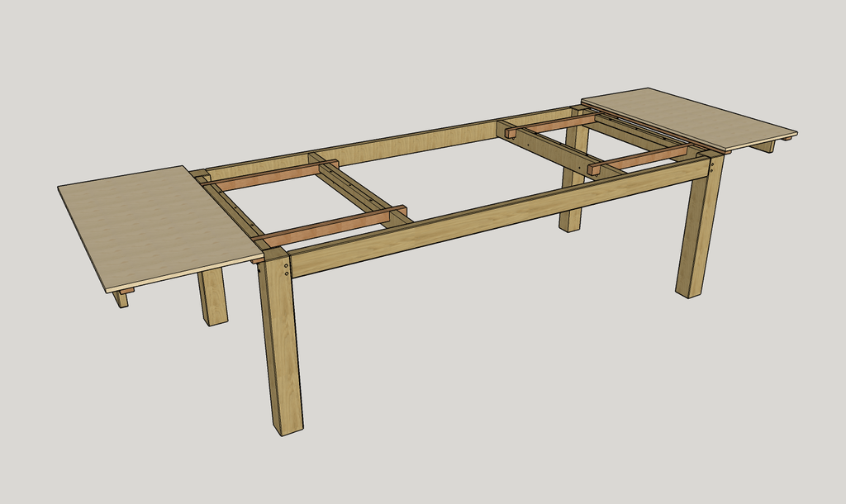The width and height of the screenshot is (846, 504).
Task: Select the front-right table leg
Action: [x=699, y=226]
